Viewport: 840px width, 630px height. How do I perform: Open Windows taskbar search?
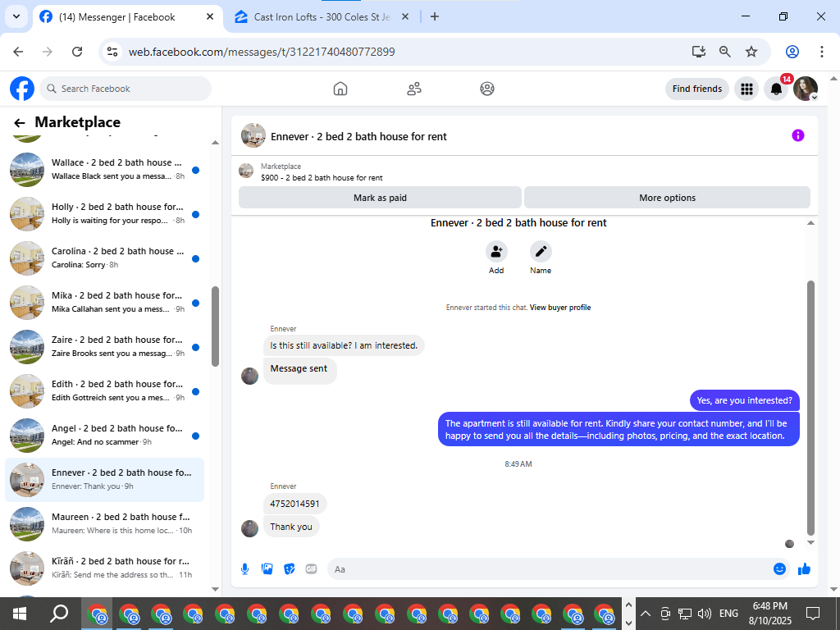pyautogui.click(x=59, y=614)
